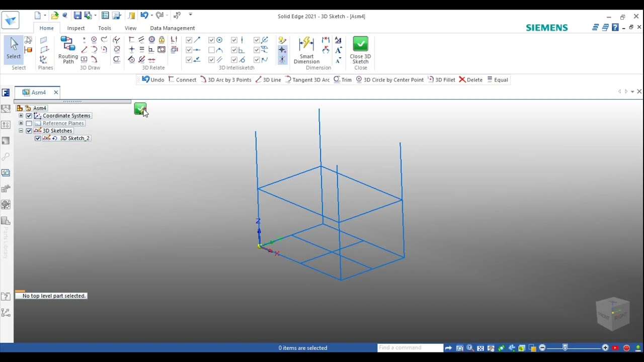Click the Equal relationship icon in 3D Relate
The height and width of the screenshot is (362, 644).
tap(142, 49)
